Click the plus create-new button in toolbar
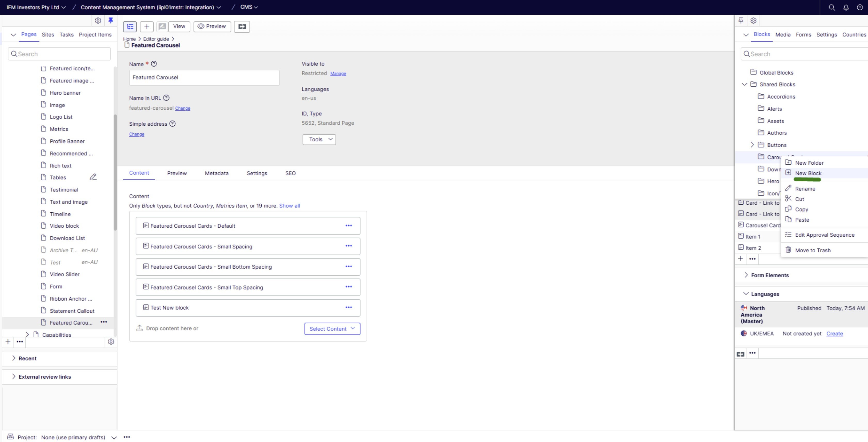The width and height of the screenshot is (868, 442). [147, 27]
